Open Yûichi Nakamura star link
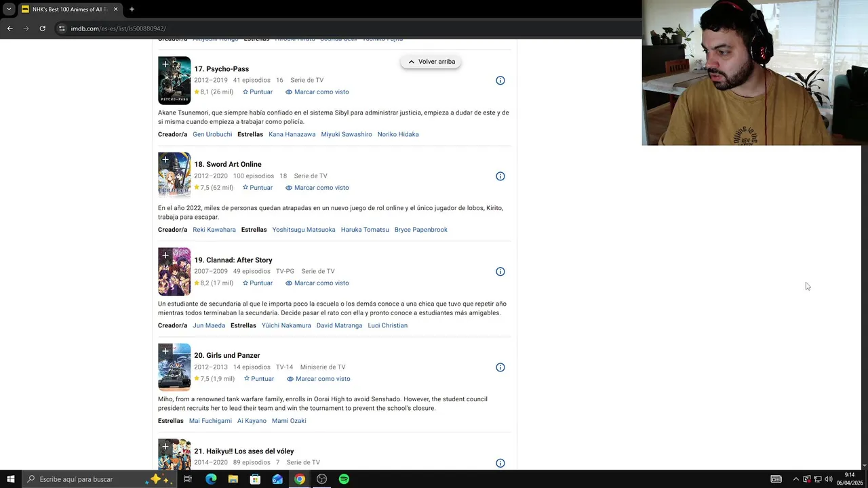This screenshot has width=868, height=488. point(286,325)
